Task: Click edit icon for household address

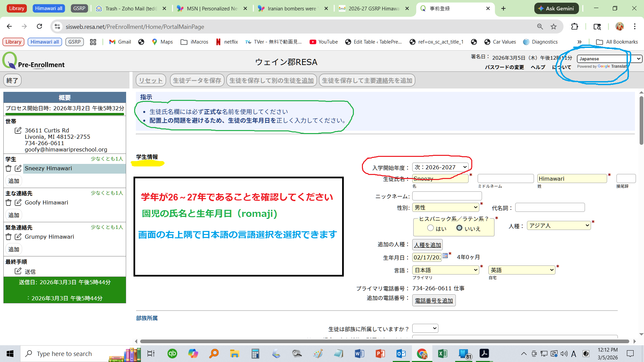Action: pyautogui.click(x=18, y=130)
